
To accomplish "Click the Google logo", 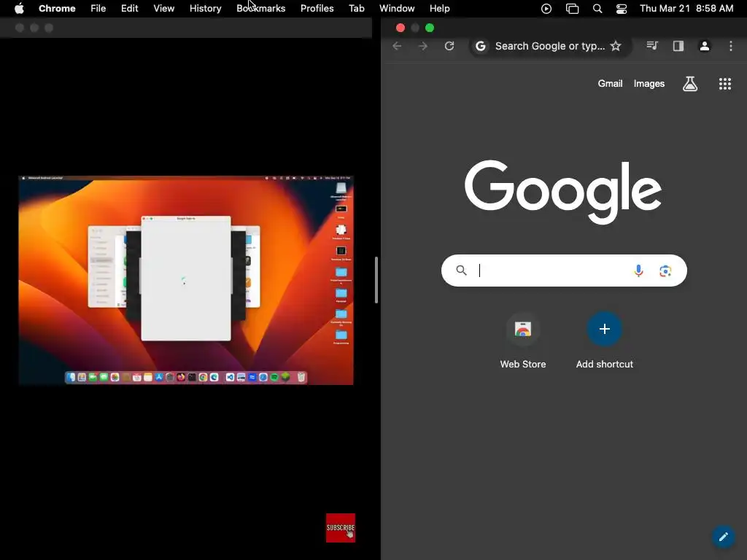I will 563,192.
